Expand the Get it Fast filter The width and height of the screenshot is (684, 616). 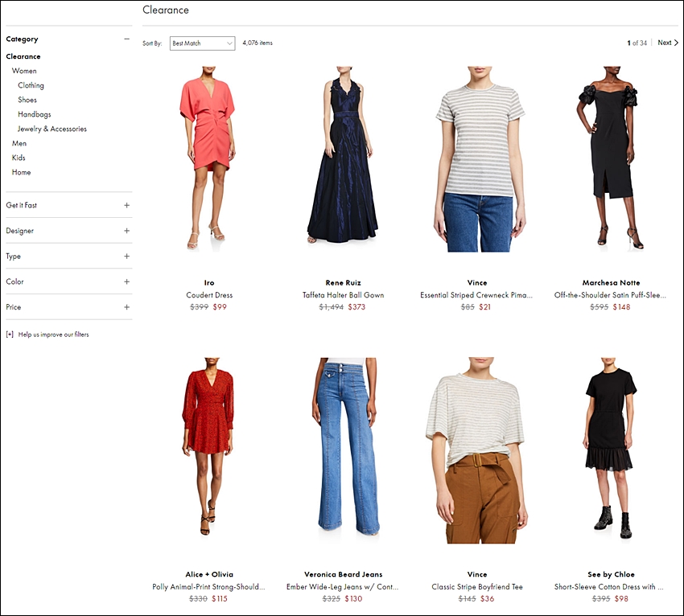coord(126,205)
